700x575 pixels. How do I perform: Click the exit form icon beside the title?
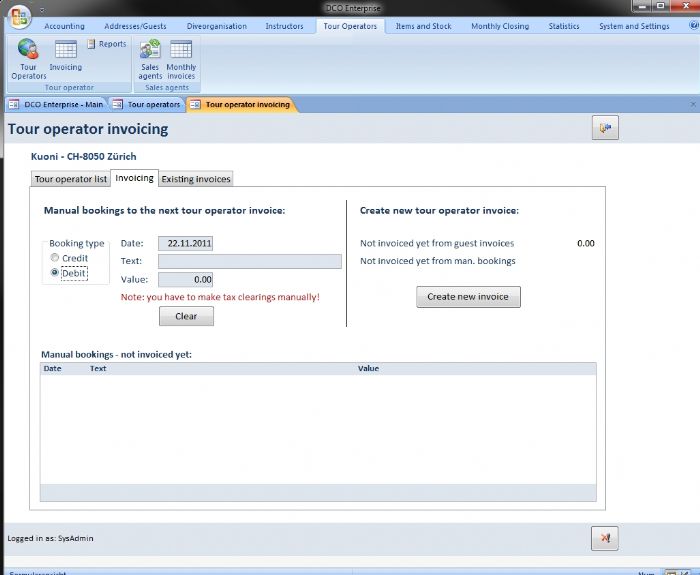606,127
